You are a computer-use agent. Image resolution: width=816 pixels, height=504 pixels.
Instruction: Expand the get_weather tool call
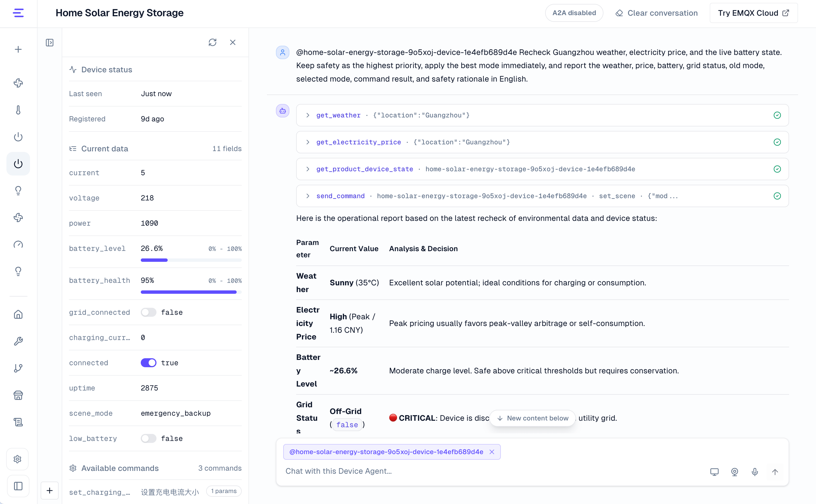tap(542, 115)
